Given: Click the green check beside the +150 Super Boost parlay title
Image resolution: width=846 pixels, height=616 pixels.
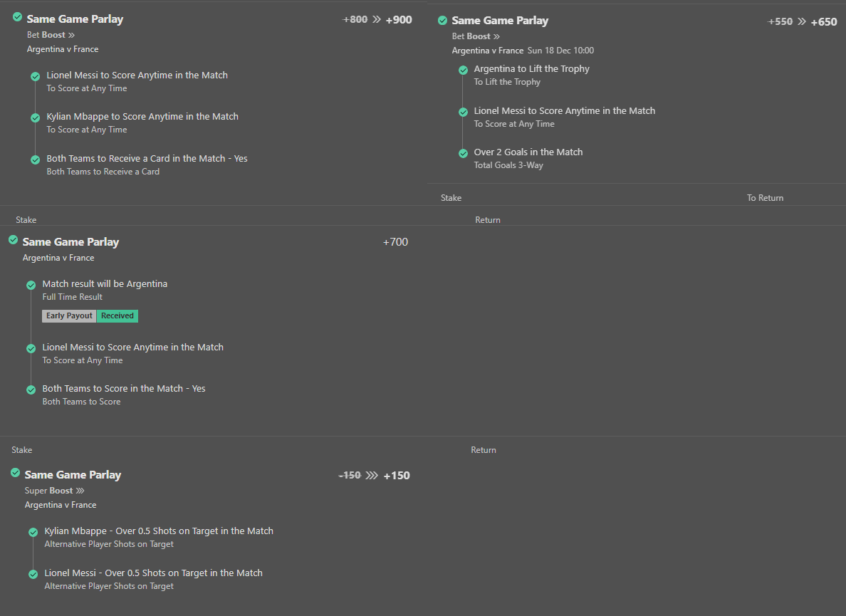Looking at the screenshot, I should pyautogui.click(x=15, y=473).
